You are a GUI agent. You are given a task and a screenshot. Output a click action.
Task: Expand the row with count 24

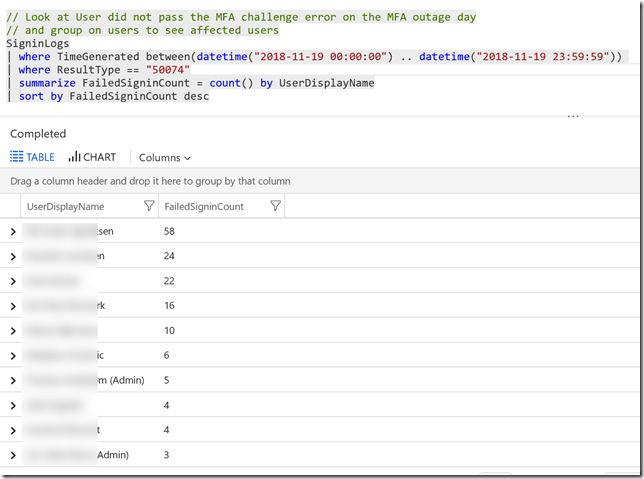[x=13, y=257]
